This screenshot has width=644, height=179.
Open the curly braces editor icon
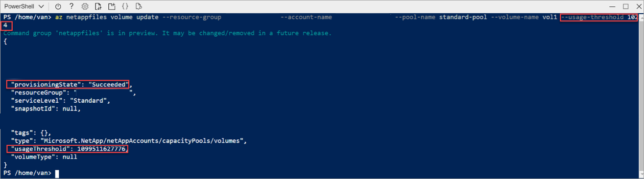[125, 6]
